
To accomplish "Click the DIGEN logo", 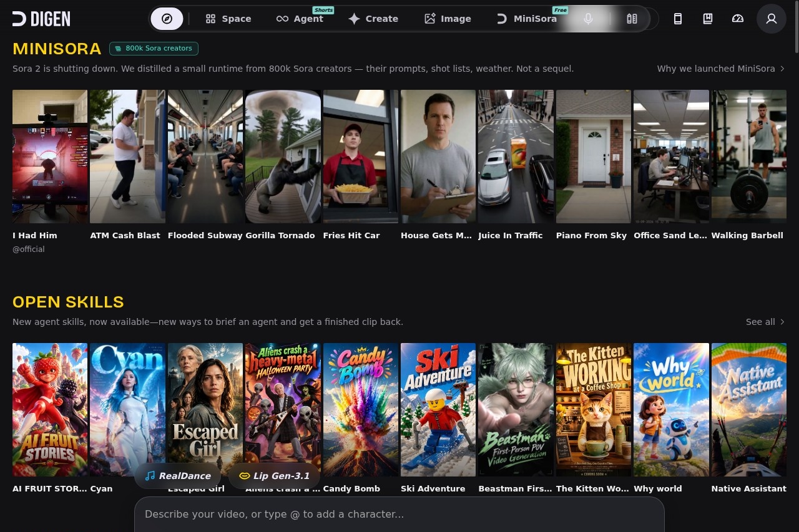I will pos(41,19).
